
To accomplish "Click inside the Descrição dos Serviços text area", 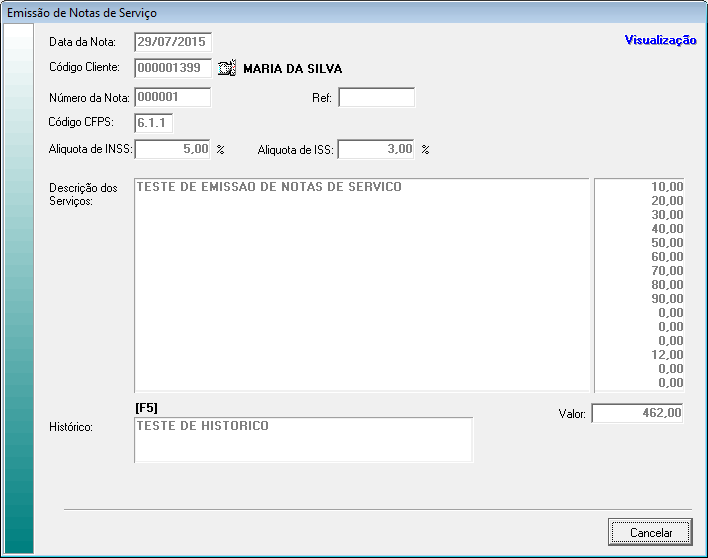I will pos(361,285).
